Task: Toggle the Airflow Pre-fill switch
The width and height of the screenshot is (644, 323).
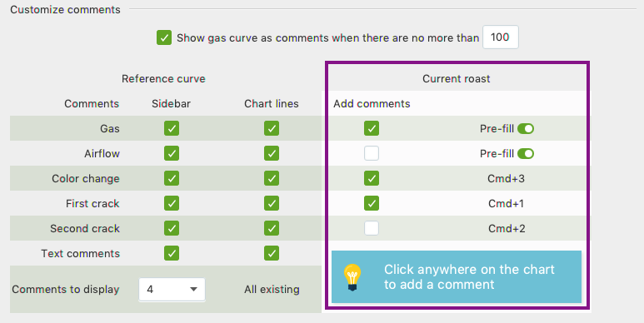Action: point(526,154)
